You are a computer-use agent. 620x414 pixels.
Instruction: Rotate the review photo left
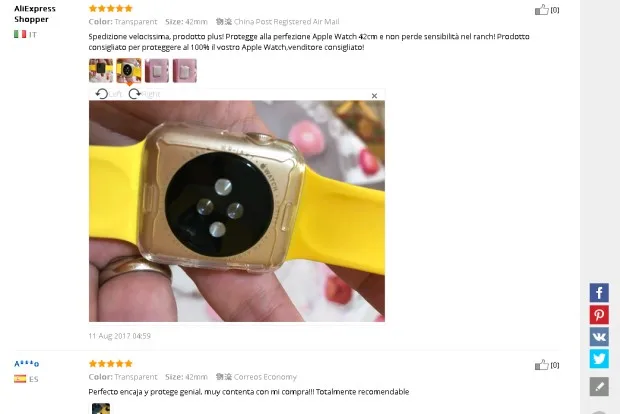109,94
